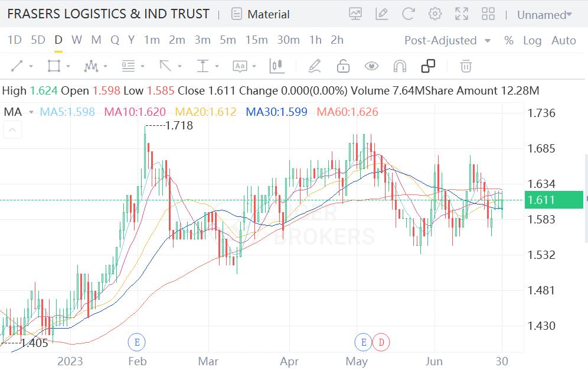Click the 1.718 high price annotation
Viewport: 588px width, 370px height.
point(179,125)
